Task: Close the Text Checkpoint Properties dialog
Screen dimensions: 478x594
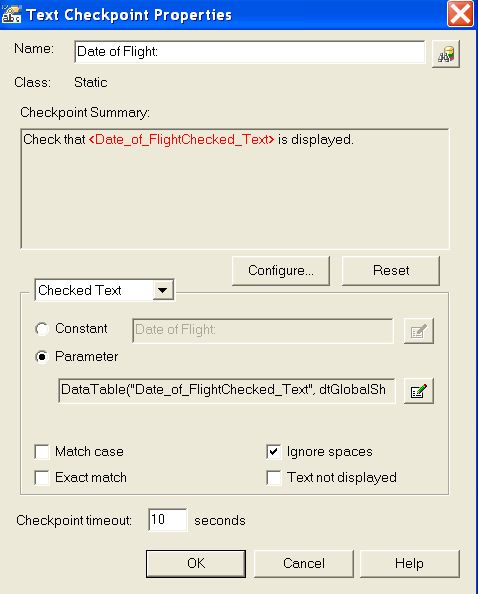Action: click(460, 14)
